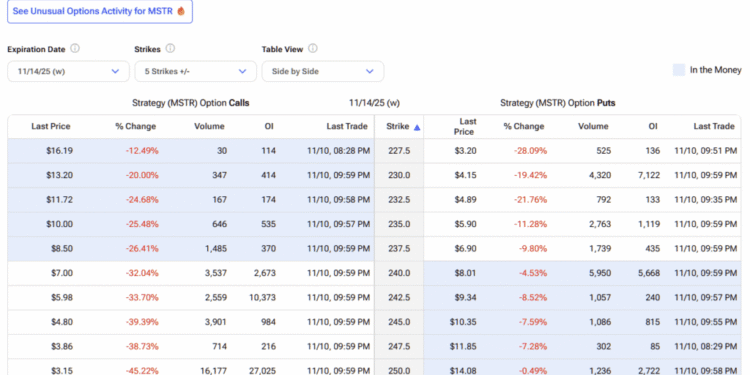
Task: Click the puts OI column header
Action: pos(653,126)
